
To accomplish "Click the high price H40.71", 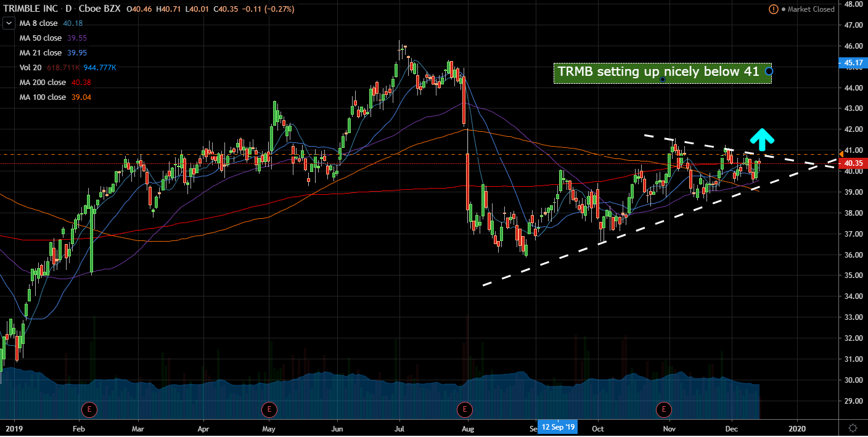I will tap(168, 9).
